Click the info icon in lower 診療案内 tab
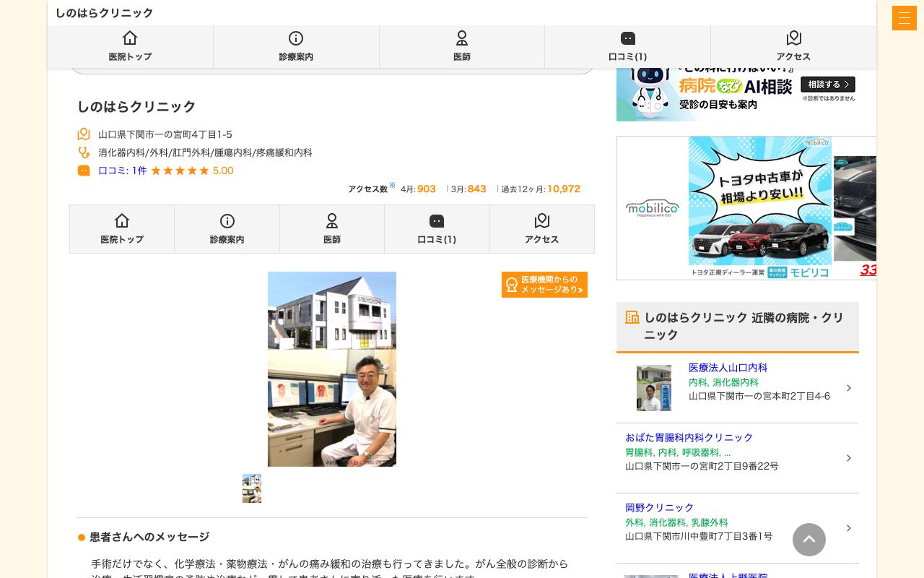The image size is (924, 578). click(227, 221)
